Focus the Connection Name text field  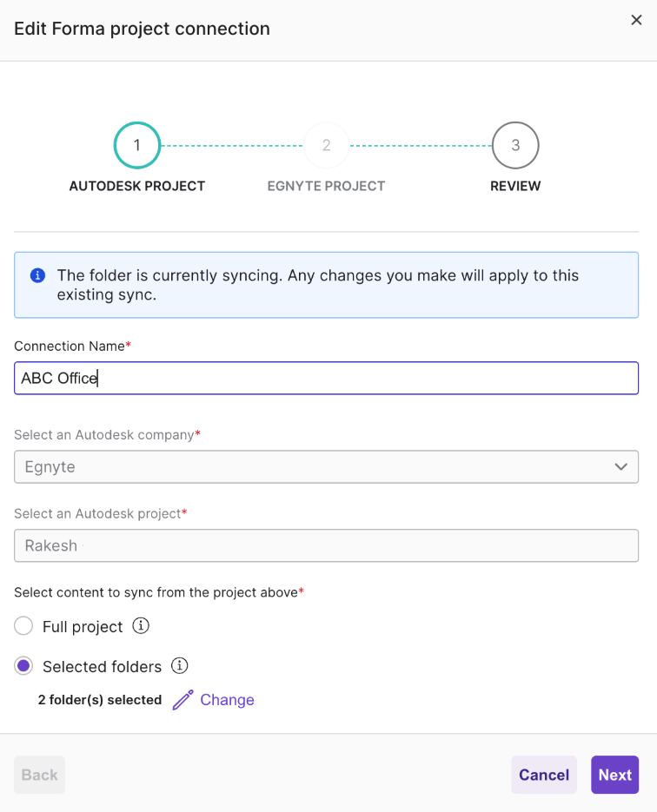[x=326, y=378]
